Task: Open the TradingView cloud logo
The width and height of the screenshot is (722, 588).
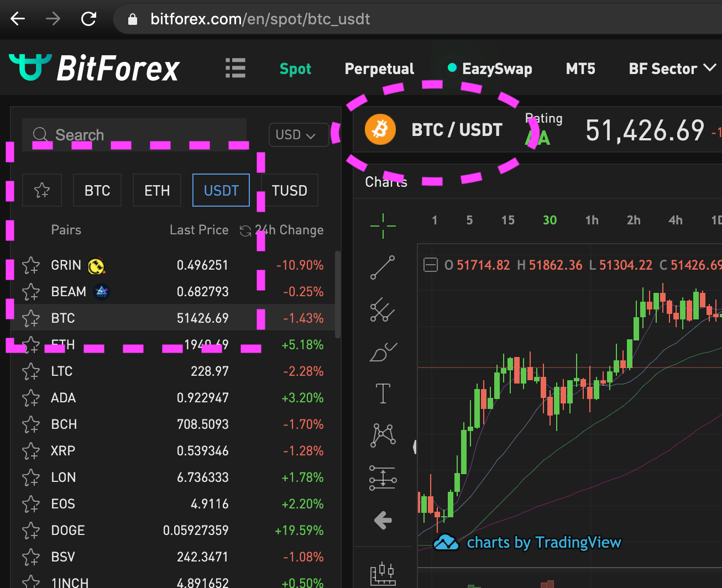Action: click(x=446, y=543)
